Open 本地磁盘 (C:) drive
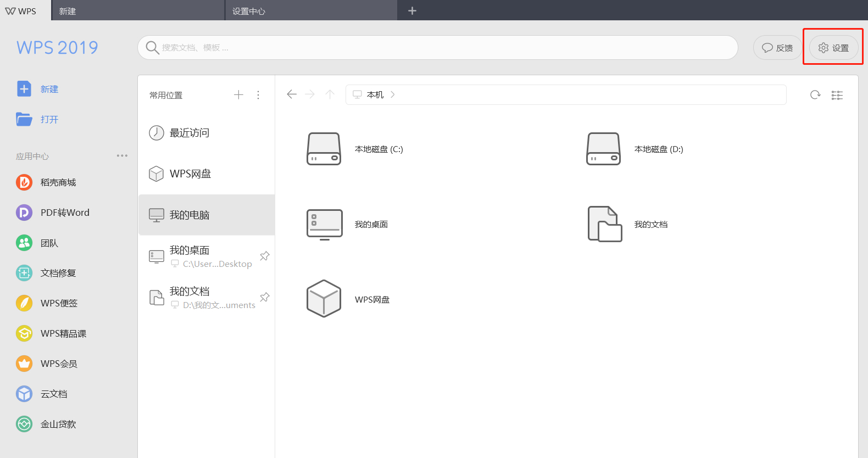 coord(355,149)
